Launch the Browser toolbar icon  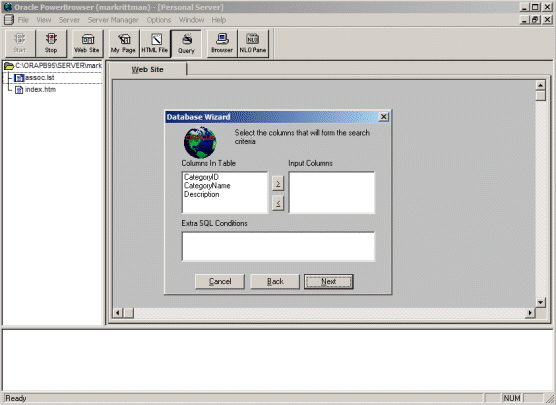[222, 43]
